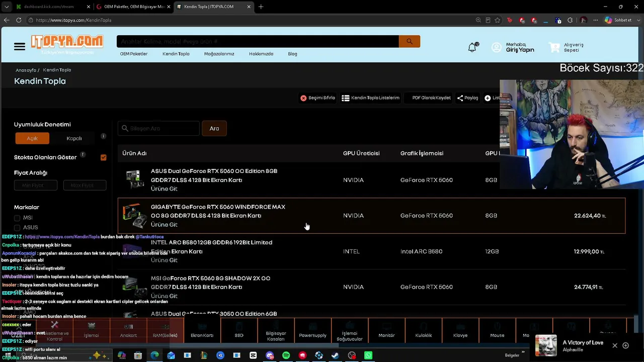Select the İşlemci Soğutucular category tab
644x362 pixels.
point(349,331)
